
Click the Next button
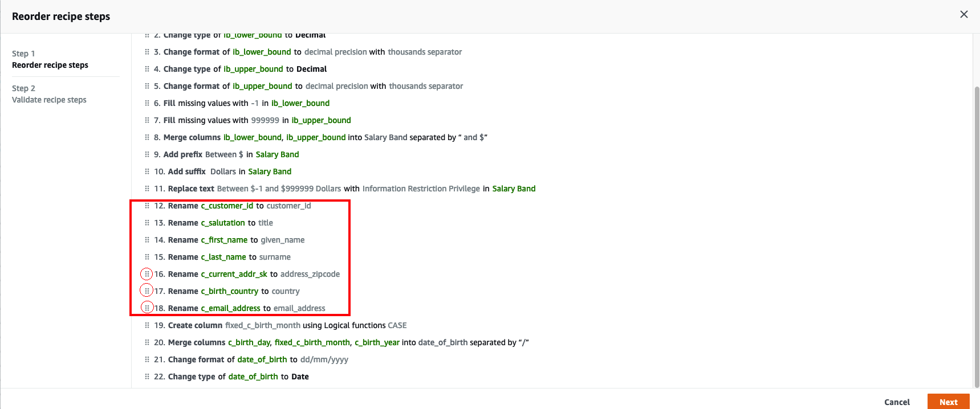click(948, 402)
